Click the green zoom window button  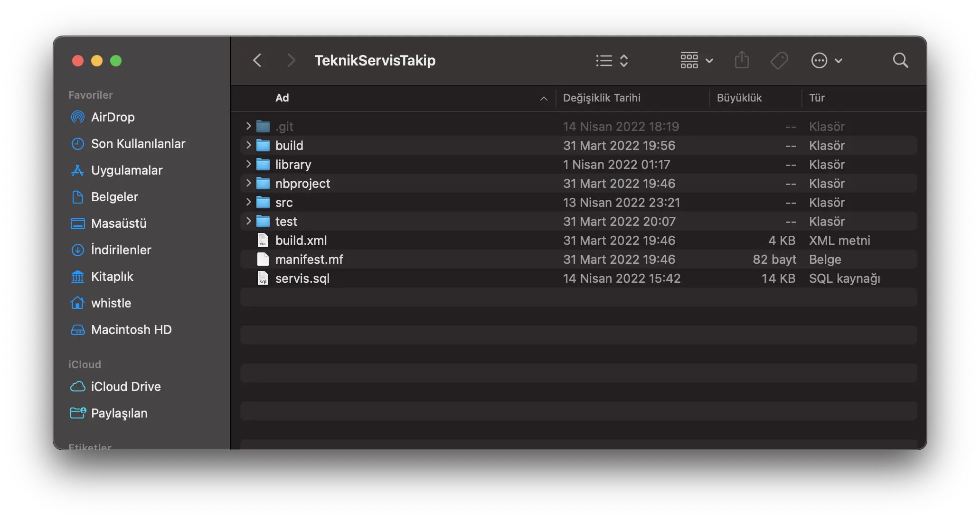coord(116,61)
